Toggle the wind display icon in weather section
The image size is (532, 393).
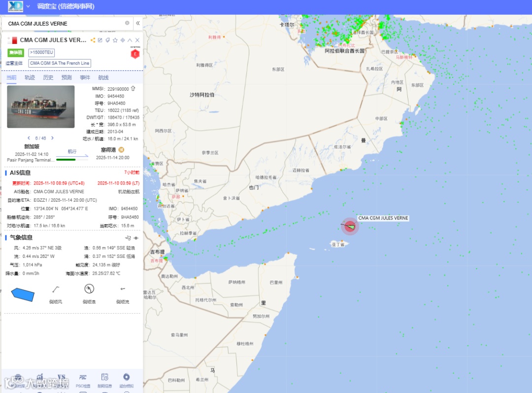click(x=128, y=238)
